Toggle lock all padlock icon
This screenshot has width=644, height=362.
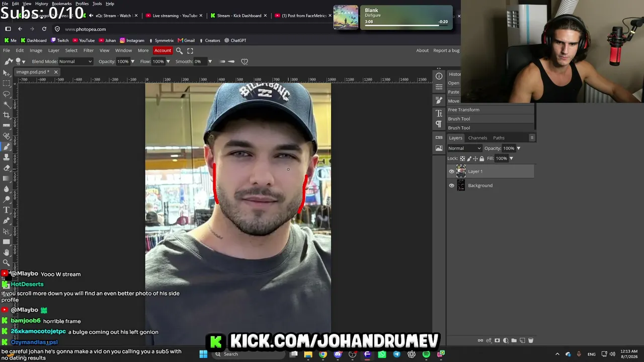point(481,158)
